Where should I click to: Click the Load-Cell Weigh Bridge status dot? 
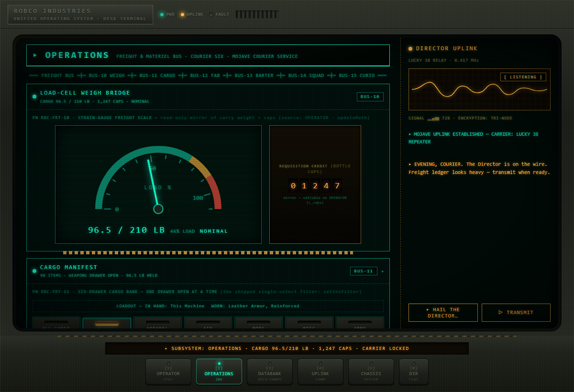coord(34,97)
